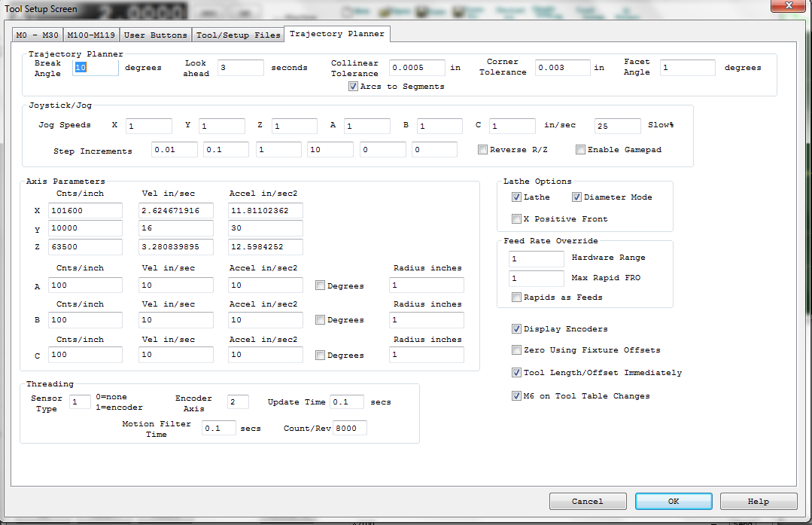
Task: Turn on Enable Gamepad option
Action: point(580,150)
